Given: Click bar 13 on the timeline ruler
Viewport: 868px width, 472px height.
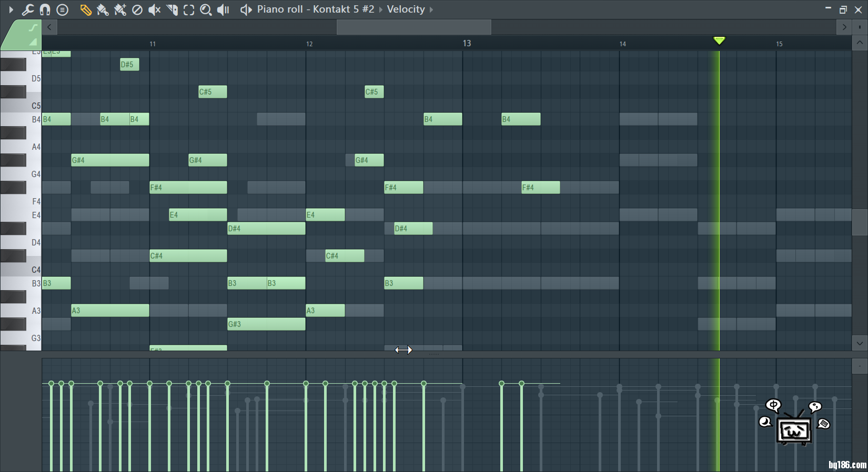Looking at the screenshot, I should point(467,43).
